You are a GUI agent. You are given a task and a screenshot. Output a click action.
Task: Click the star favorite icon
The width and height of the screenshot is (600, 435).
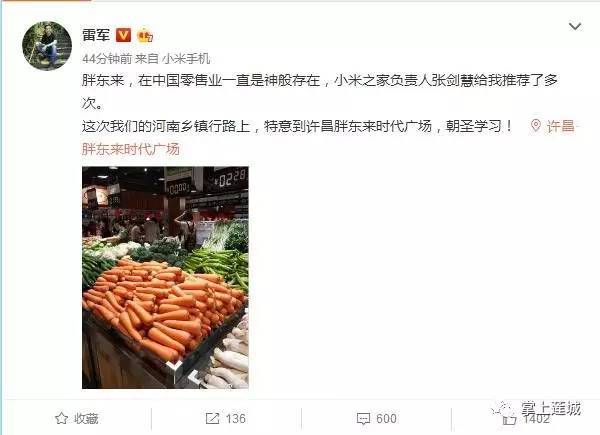61,419
